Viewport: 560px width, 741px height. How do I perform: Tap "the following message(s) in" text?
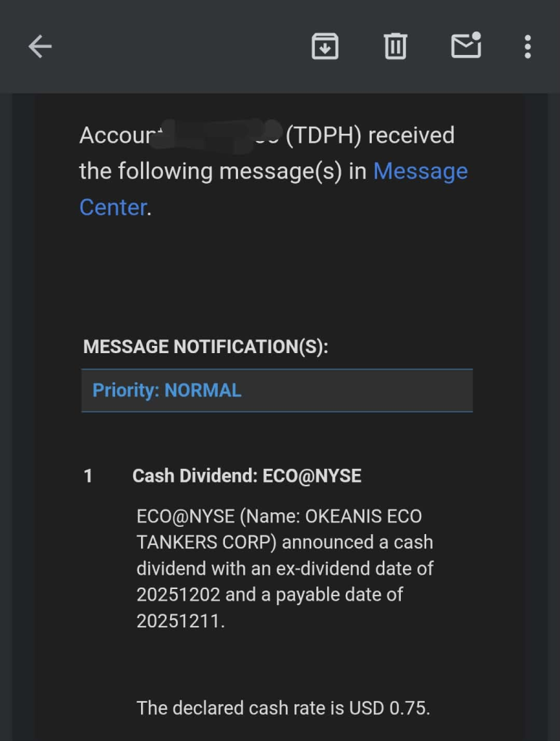pos(223,172)
